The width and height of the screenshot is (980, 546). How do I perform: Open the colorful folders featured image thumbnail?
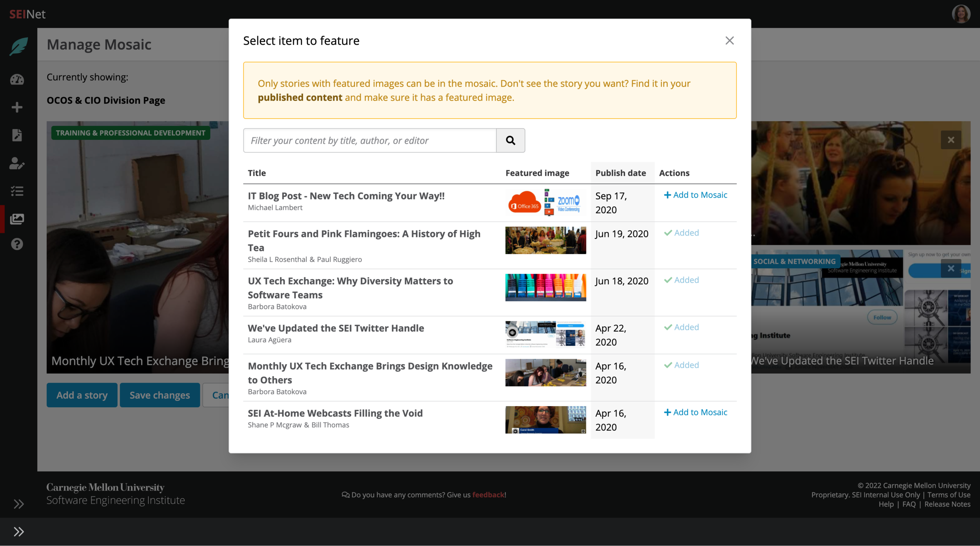pyautogui.click(x=545, y=287)
